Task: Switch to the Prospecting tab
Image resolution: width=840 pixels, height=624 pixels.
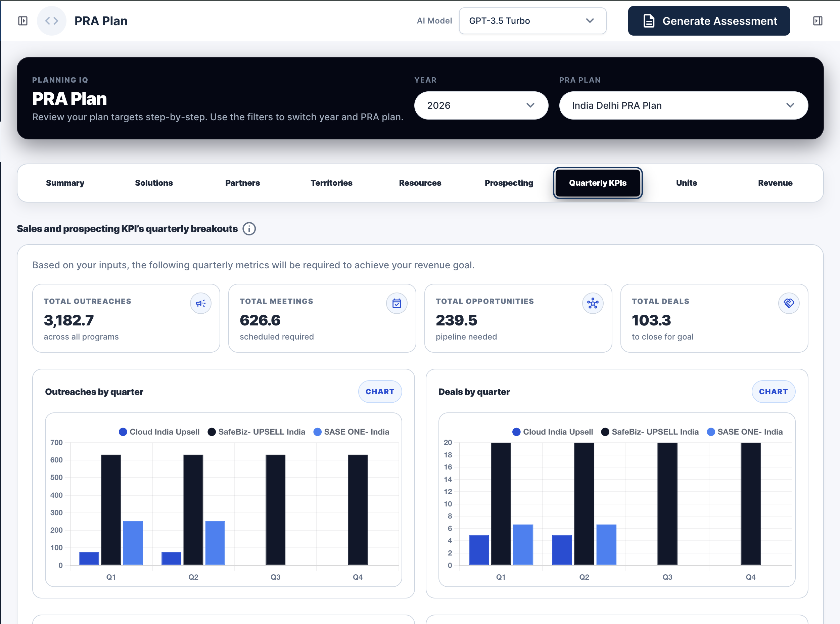Action: pyautogui.click(x=509, y=183)
